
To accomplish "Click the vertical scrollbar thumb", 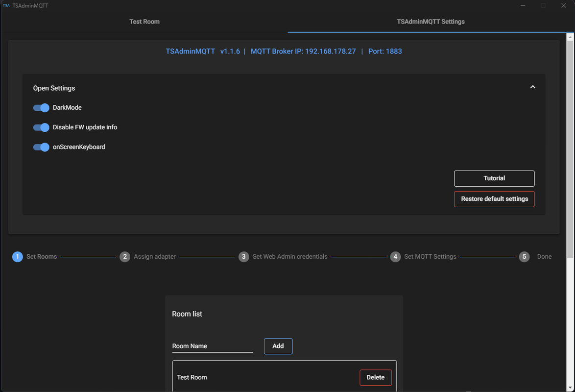I will click(x=570, y=149).
